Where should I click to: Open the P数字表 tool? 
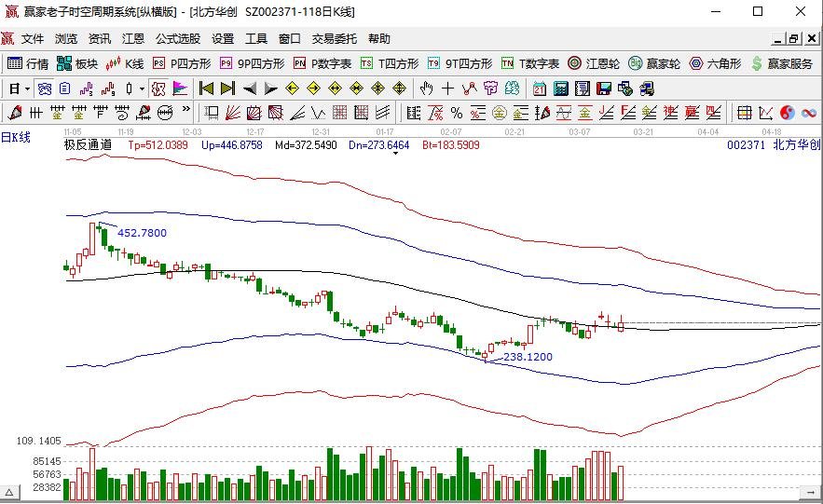[x=322, y=63]
